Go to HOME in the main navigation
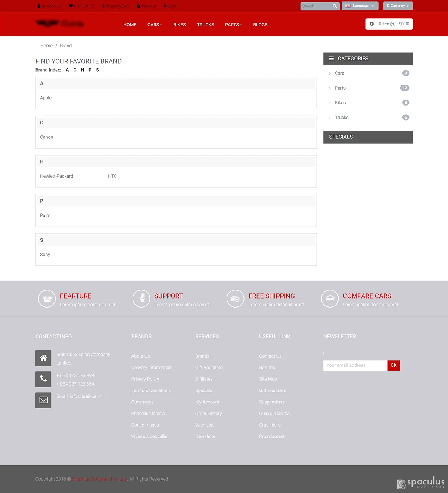Viewport: 448px width, 493px height. (130, 25)
